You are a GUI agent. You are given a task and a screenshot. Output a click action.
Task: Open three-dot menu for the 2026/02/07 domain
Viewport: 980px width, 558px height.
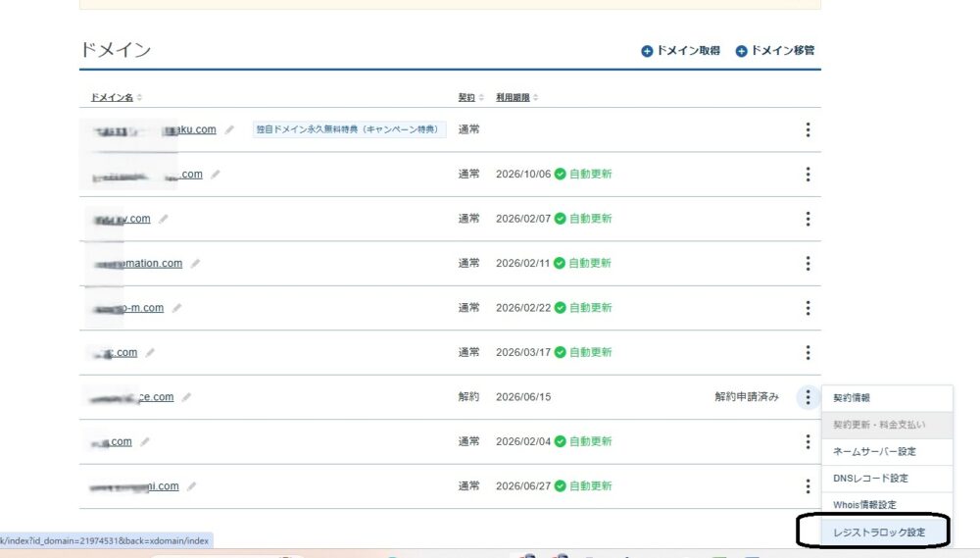point(808,219)
